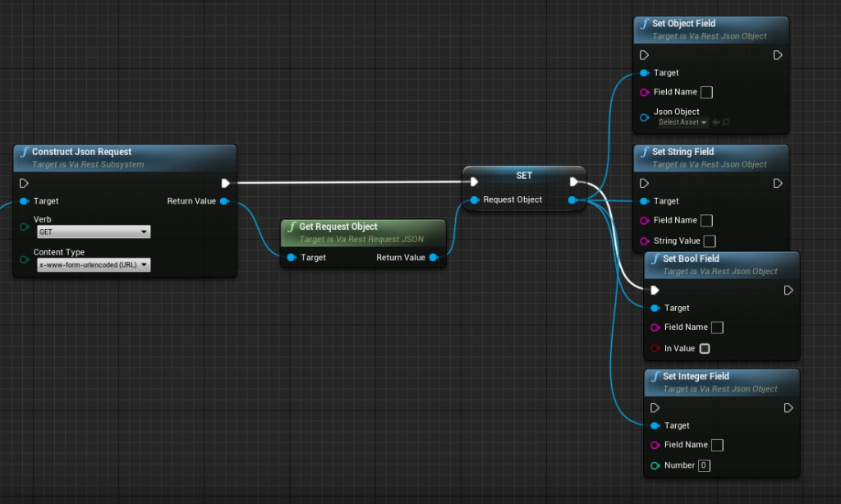841x504 pixels.
Task: Click the Set Object Field output exec pin
Action: [x=777, y=55]
